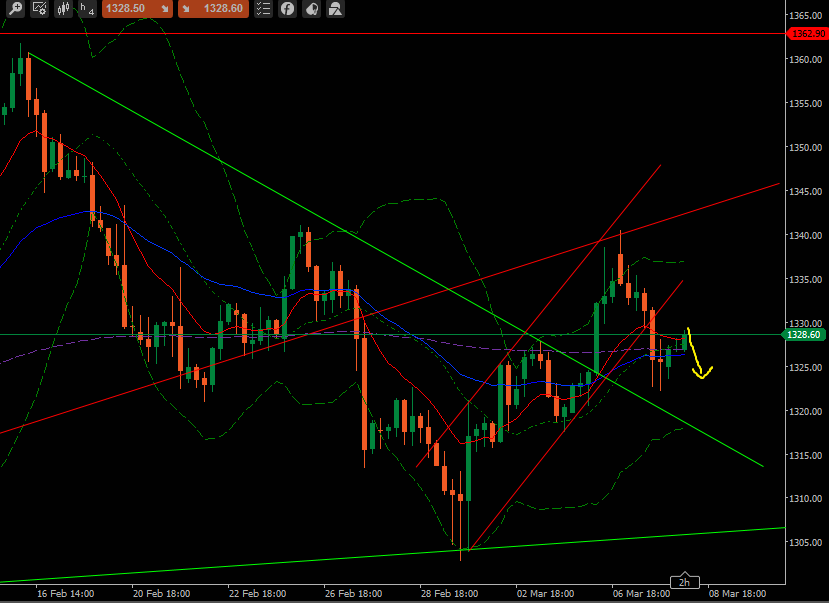
Task: Open the chart settings icon
Action: tap(40, 8)
